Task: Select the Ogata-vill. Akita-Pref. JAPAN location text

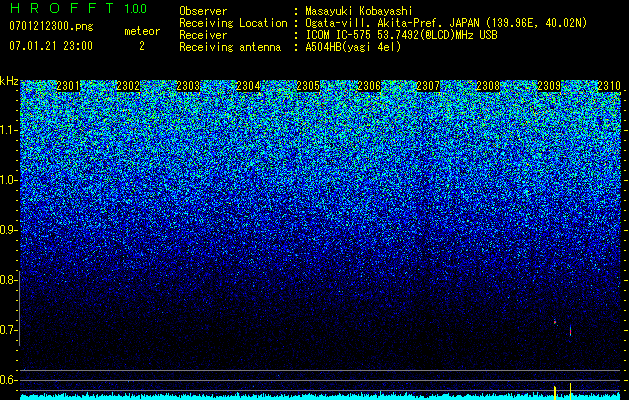Action: pyautogui.click(x=446, y=23)
